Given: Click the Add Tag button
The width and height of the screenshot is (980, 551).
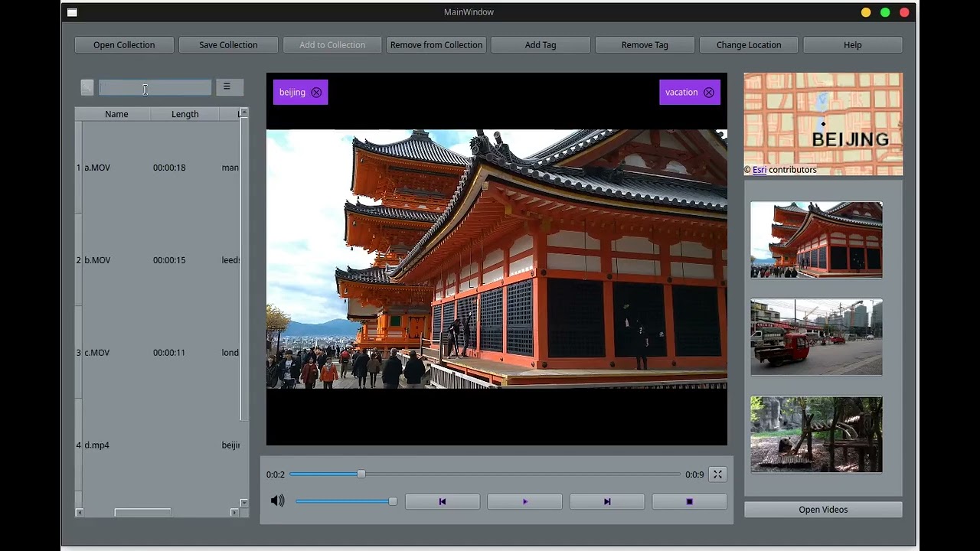Looking at the screenshot, I should coord(541,45).
